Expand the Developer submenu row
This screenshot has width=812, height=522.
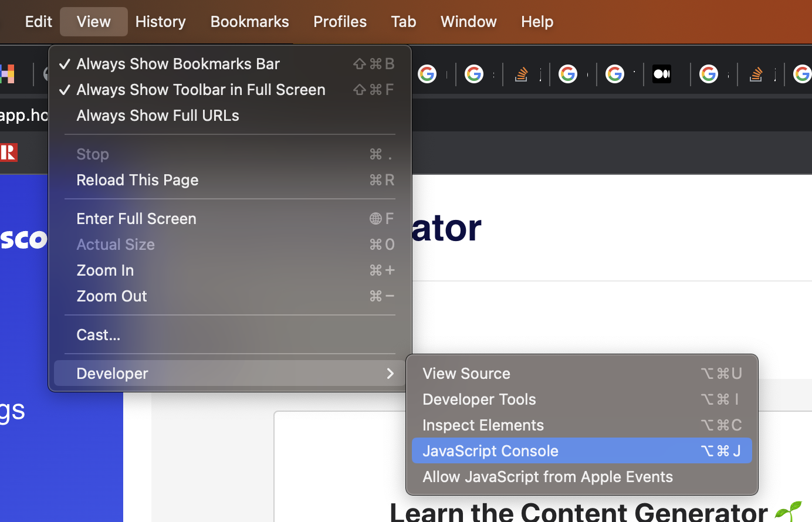(230, 373)
